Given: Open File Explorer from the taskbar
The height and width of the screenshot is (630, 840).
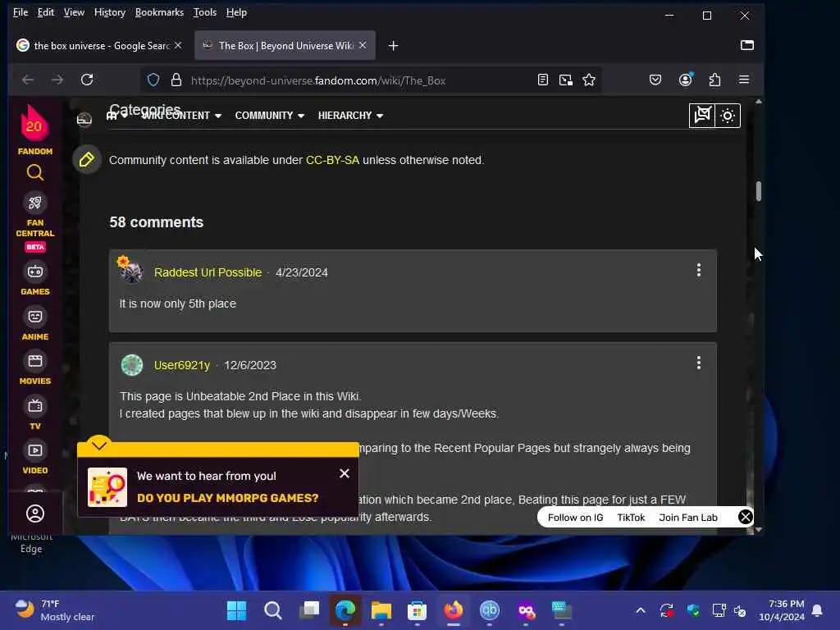Looking at the screenshot, I should (381, 610).
